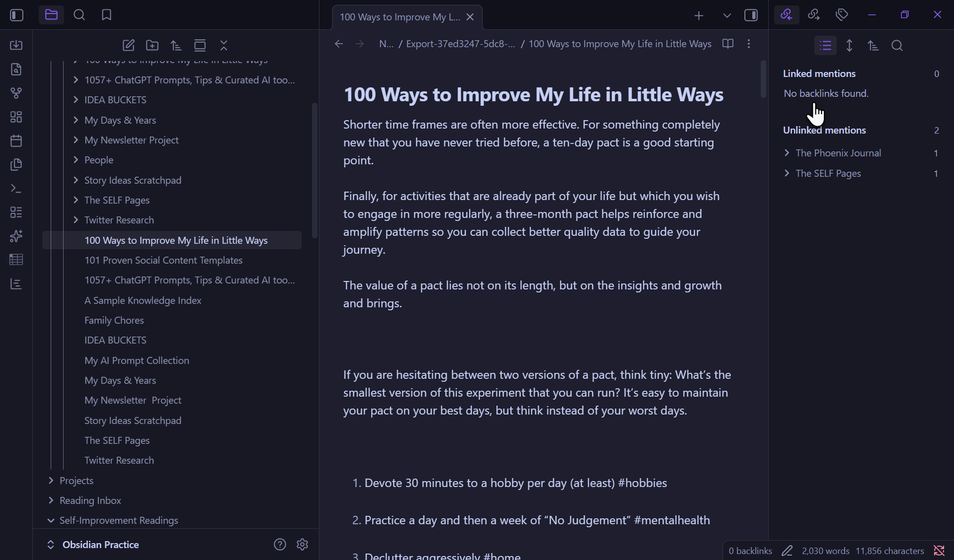
Task: Collapse all folders in file explorer
Action: pos(224,45)
